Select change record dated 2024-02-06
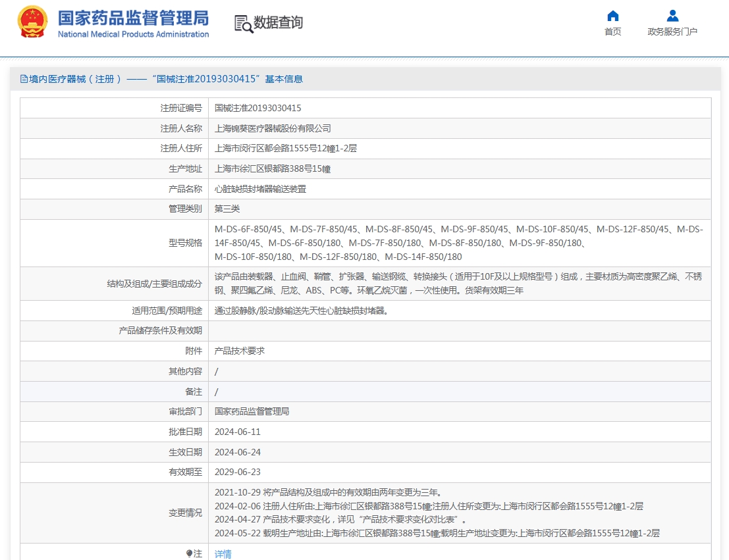The height and width of the screenshot is (560, 729). click(x=429, y=506)
